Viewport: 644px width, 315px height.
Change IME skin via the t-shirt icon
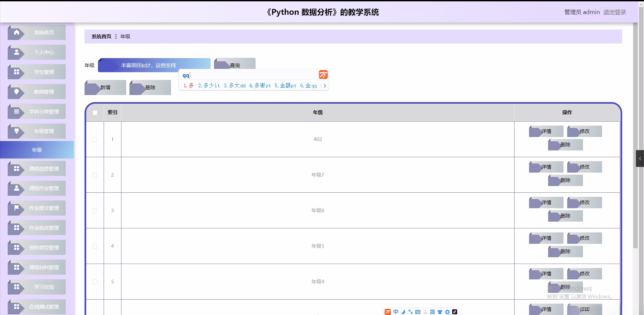(x=440, y=312)
